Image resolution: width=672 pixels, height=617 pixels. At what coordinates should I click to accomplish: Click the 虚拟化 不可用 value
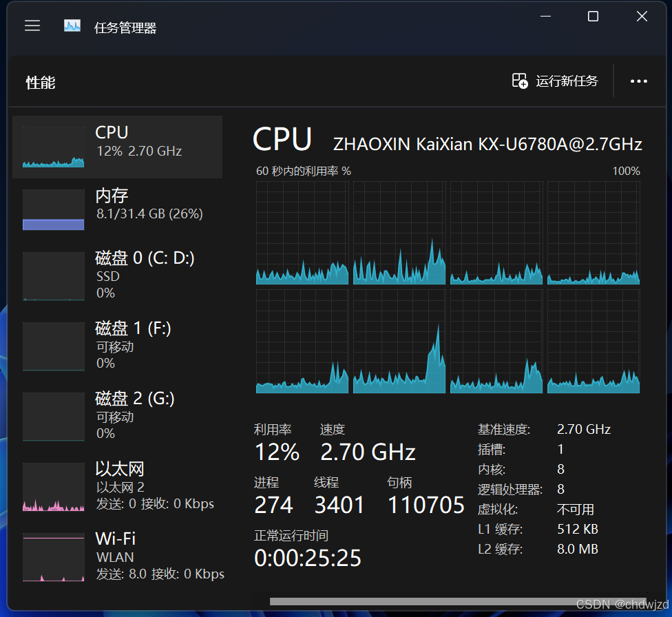point(575,510)
